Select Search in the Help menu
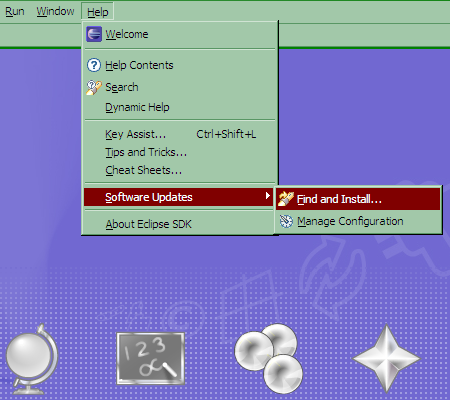The image size is (450, 400). [x=180, y=87]
